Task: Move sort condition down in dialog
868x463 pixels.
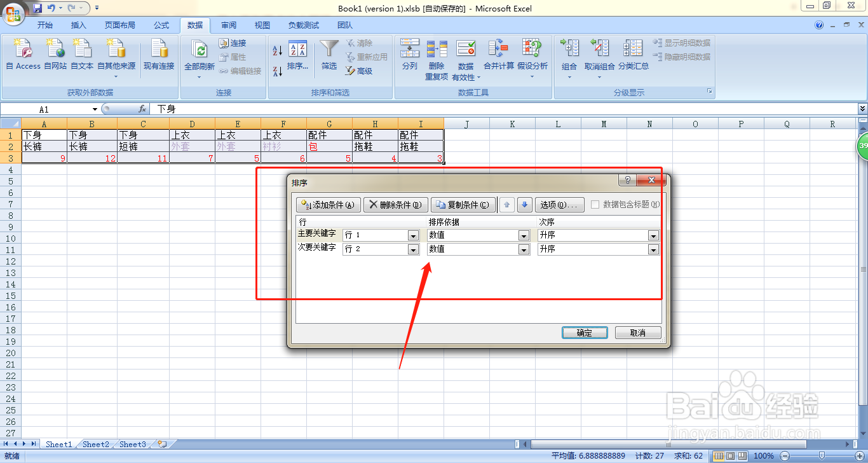Action: 524,205
